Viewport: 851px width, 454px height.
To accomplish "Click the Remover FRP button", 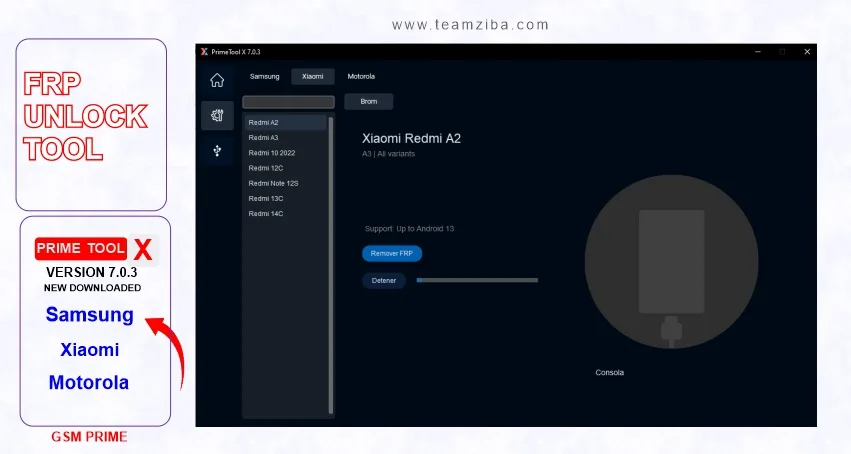I will (392, 253).
